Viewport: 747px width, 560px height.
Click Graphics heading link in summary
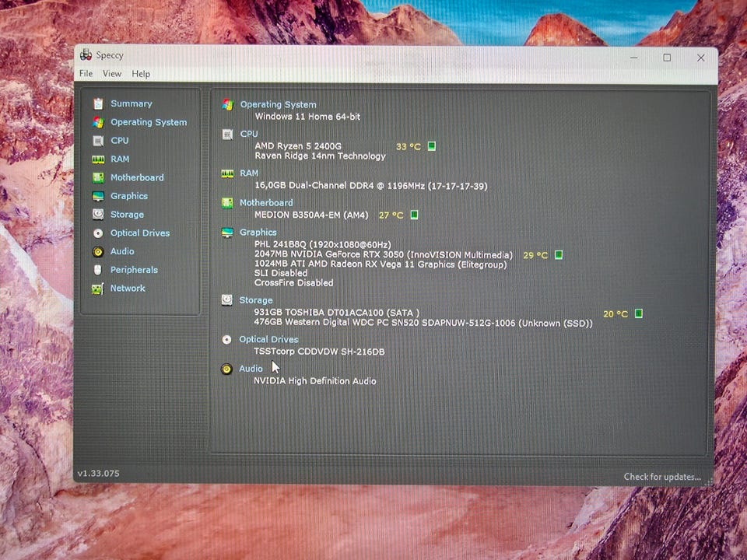(258, 233)
